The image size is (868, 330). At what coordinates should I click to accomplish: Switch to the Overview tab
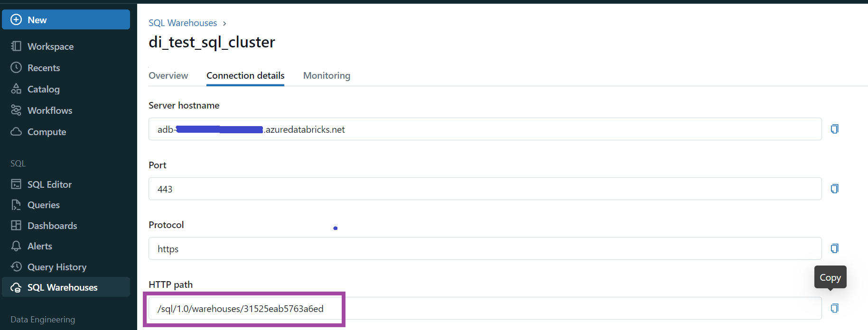168,75
